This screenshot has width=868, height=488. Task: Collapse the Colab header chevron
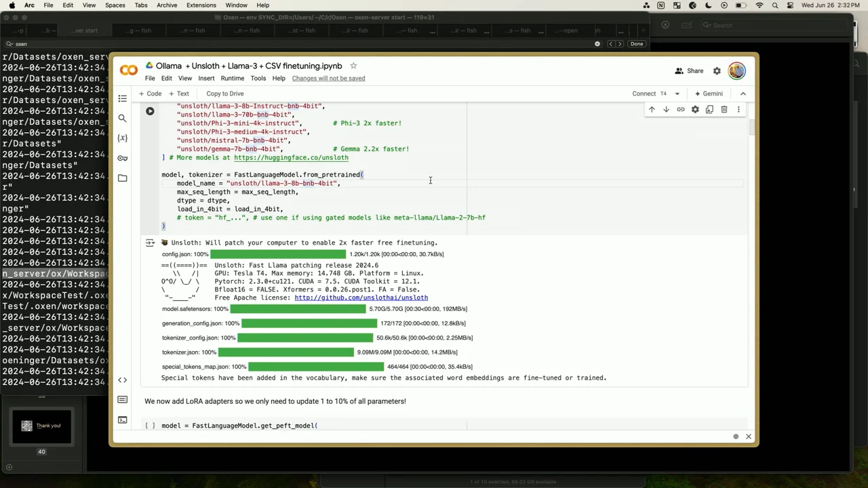point(743,94)
